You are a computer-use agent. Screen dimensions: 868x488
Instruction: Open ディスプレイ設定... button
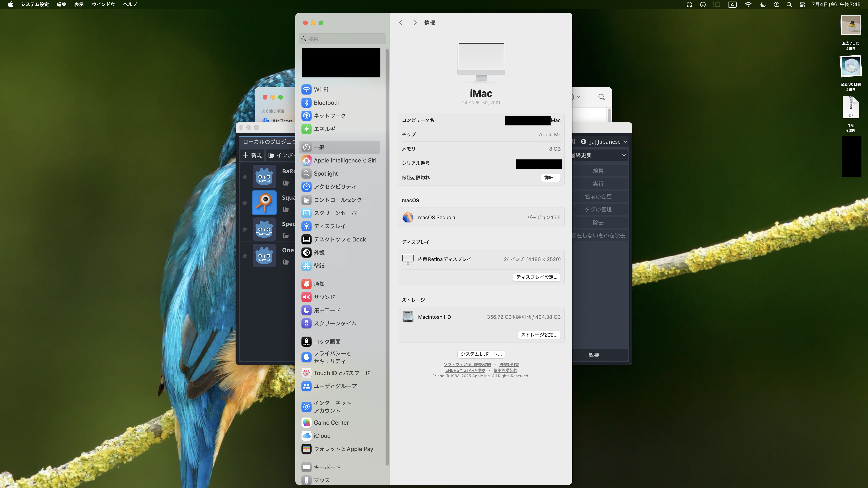click(537, 277)
